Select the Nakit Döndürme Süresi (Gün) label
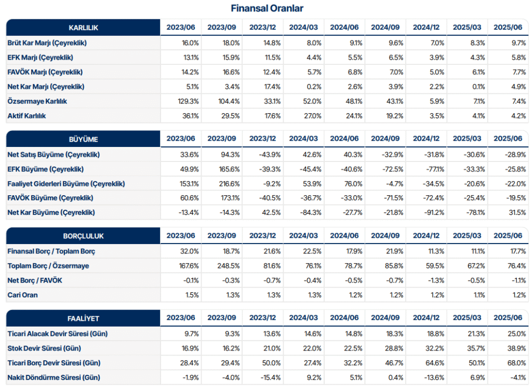Image resolution: width=532 pixels, height=392 pixels. coord(54,377)
